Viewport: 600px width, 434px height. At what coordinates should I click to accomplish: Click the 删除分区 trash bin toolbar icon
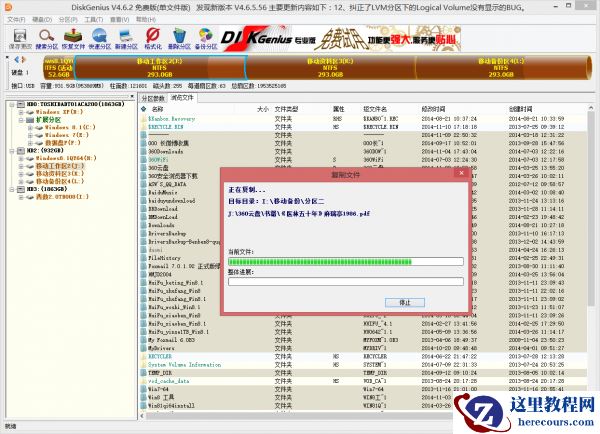pyautogui.click(x=179, y=36)
